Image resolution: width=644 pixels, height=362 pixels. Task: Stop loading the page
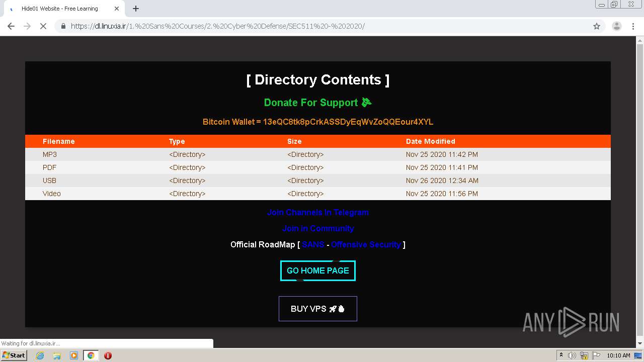click(x=43, y=26)
